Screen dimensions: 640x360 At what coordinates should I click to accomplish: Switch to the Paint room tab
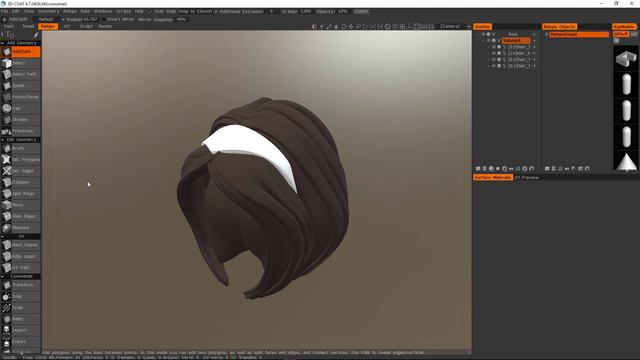click(x=9, y=26)
